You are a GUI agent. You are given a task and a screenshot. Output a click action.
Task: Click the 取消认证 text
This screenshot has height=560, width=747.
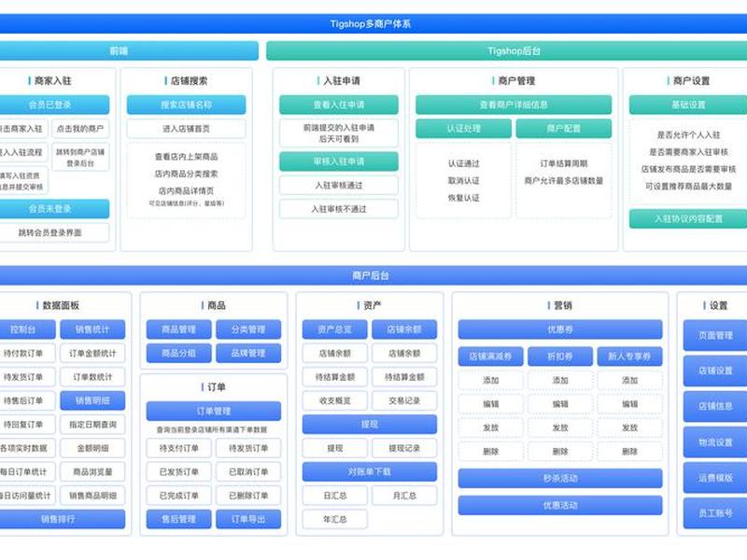(x=463, y=180)
